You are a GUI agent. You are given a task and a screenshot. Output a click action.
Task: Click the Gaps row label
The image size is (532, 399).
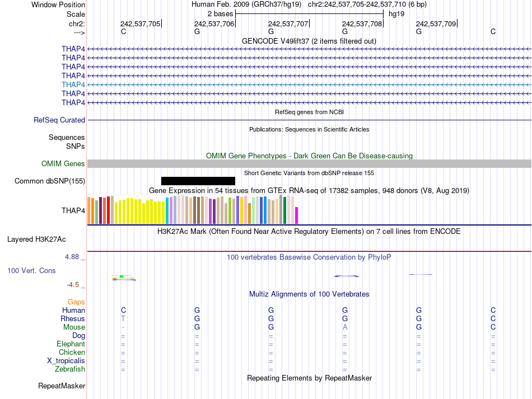coord(76,302)
